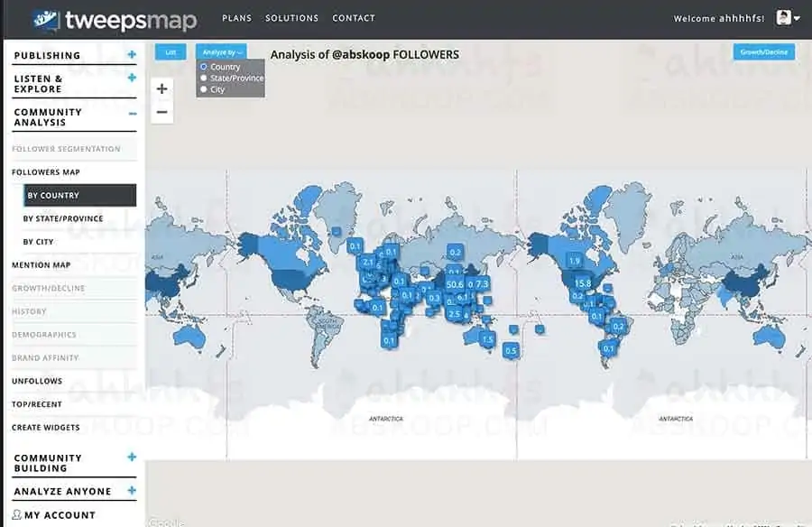Image resolution: width=812 pixels, height=527 pixels.
Task: Click the Growth/Decline button above the map
Action: click(x=763, y=52)
